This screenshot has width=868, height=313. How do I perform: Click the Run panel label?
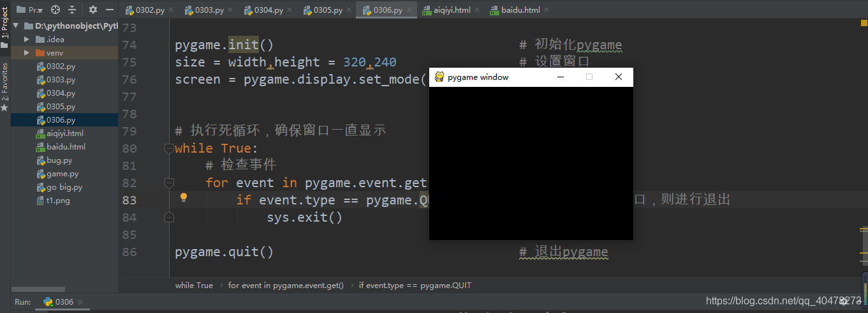click(x=23, y=302)
